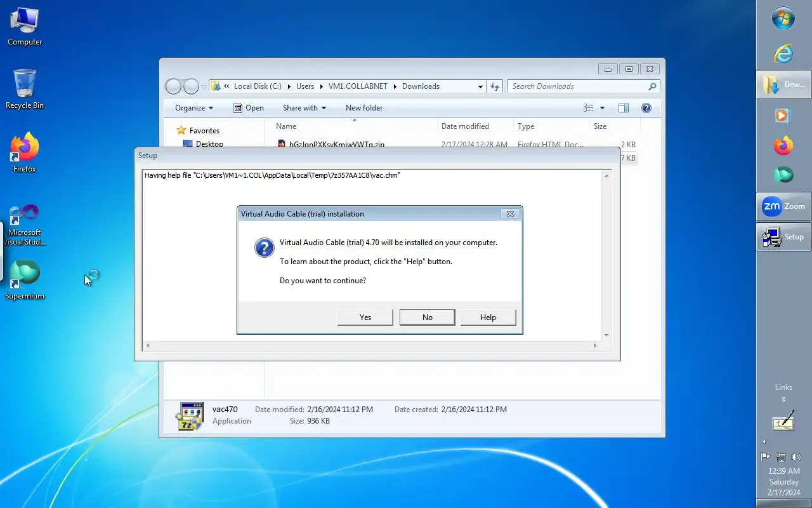Viewport: 812px width, 508px height.
Task: Click the Setup horizontal scroll left arrow
Action: (x=148, y=346)
